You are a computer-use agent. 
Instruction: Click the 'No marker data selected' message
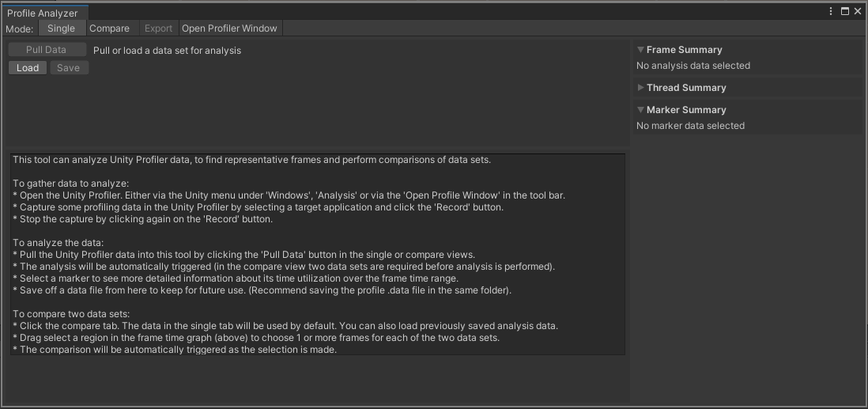pyautogui.click(x=690, y=126)
